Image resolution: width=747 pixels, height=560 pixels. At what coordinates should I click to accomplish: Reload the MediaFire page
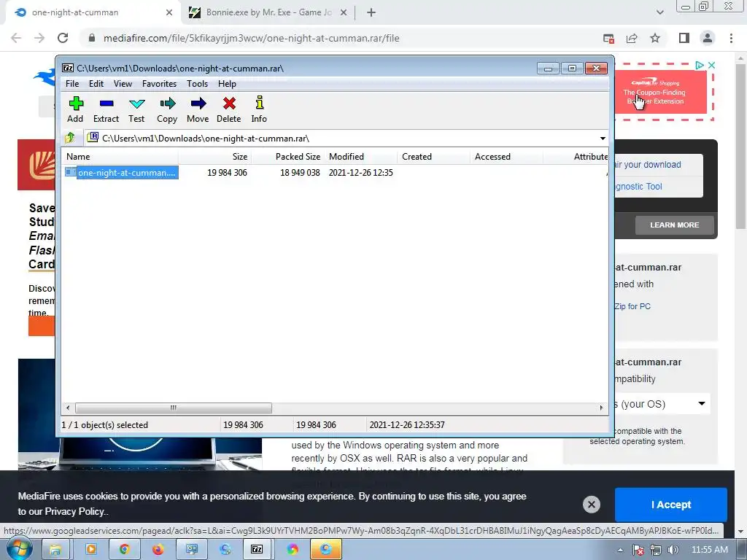[63, 38]
